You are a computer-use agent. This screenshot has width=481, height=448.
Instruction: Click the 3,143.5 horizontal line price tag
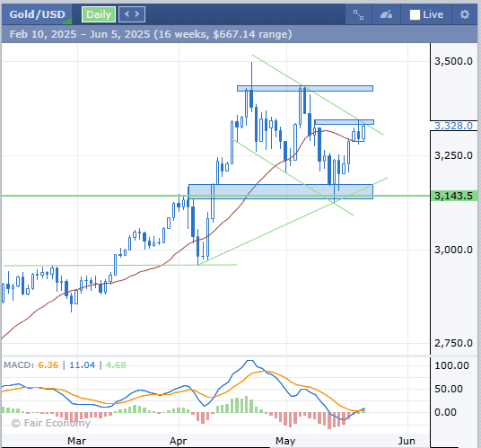454,196
